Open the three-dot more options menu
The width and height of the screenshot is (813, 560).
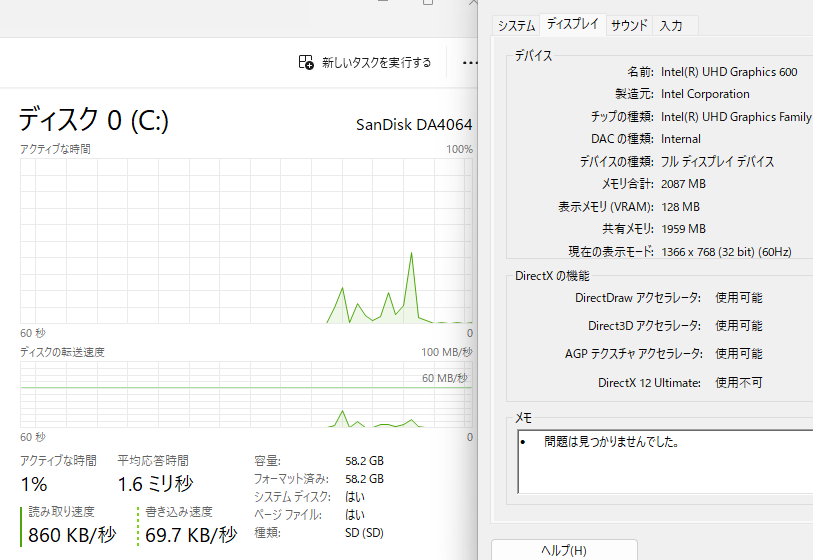pyautogui.click(x=470, y=63)
